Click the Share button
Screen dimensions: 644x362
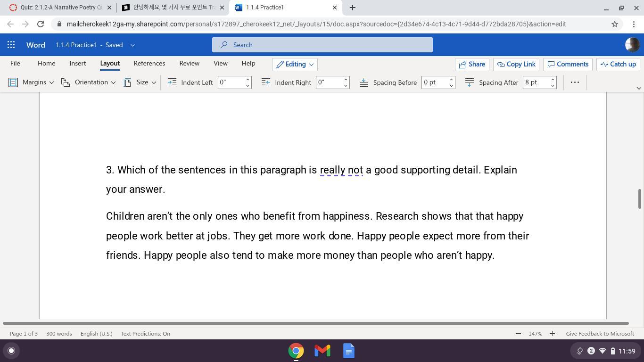click(x=472, y=64)
